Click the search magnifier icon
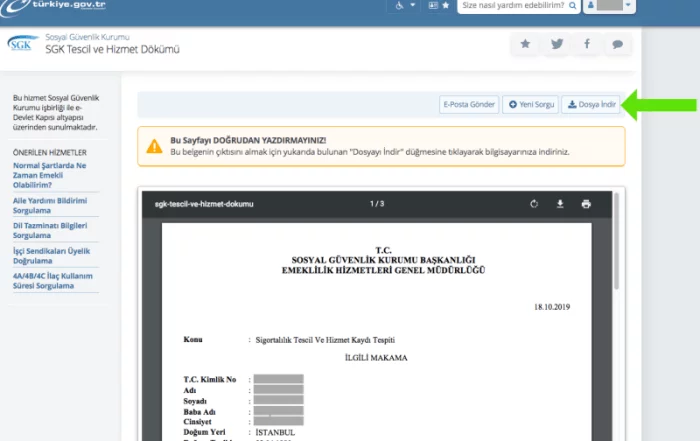Screen dimensions: 700x441 573,6
